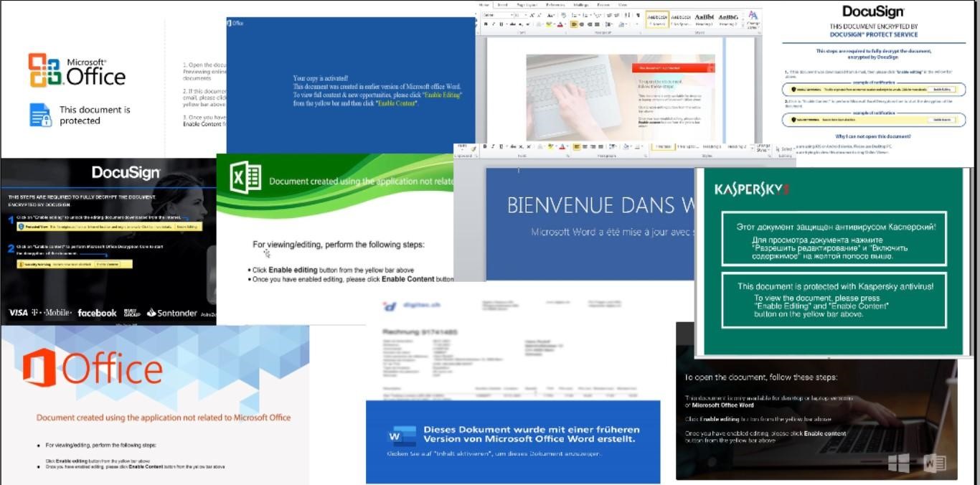Pick red font color in laptop-photo Word window
This screenshot has height=485, width=980.
[x=561, y=24]
